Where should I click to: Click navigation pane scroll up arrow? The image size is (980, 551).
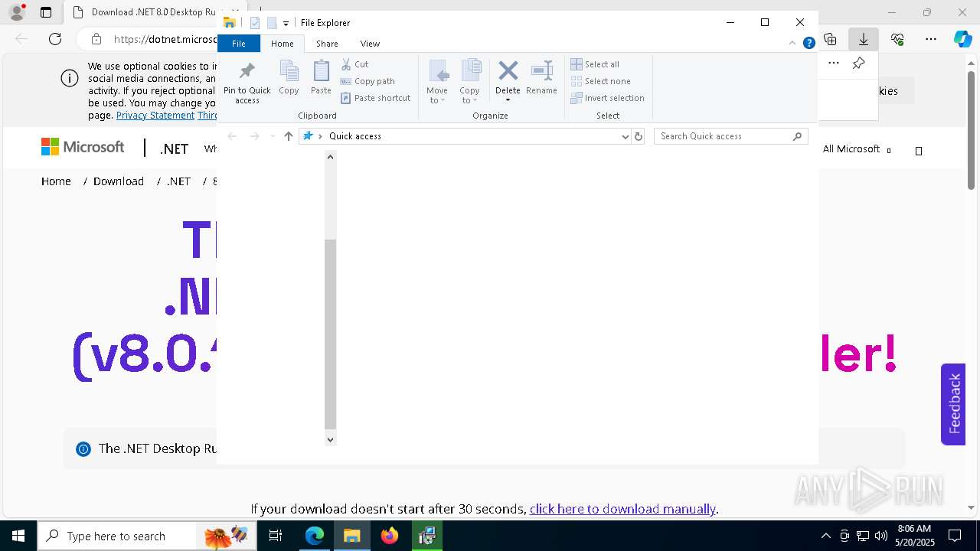[330, 157]
